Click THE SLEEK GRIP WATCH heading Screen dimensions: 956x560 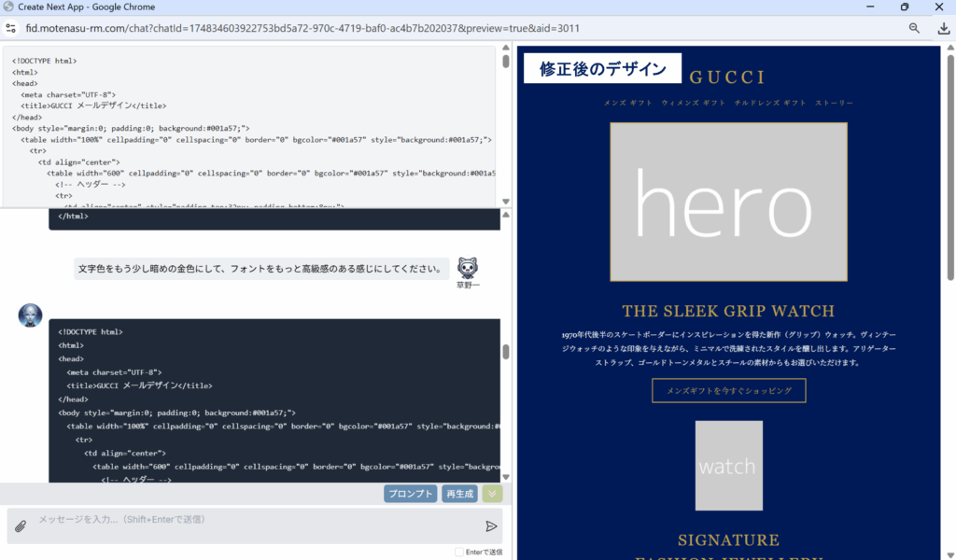(728, 311)
